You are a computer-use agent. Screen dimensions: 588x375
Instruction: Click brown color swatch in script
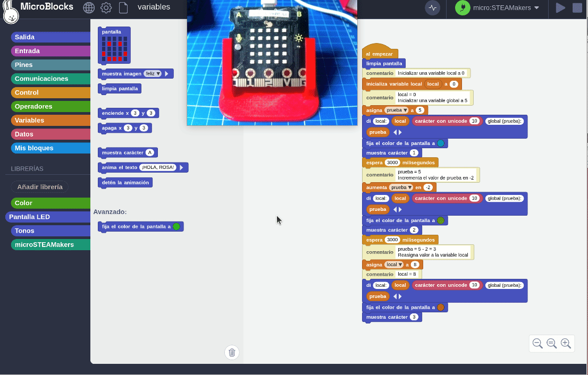tap(441, 307)
